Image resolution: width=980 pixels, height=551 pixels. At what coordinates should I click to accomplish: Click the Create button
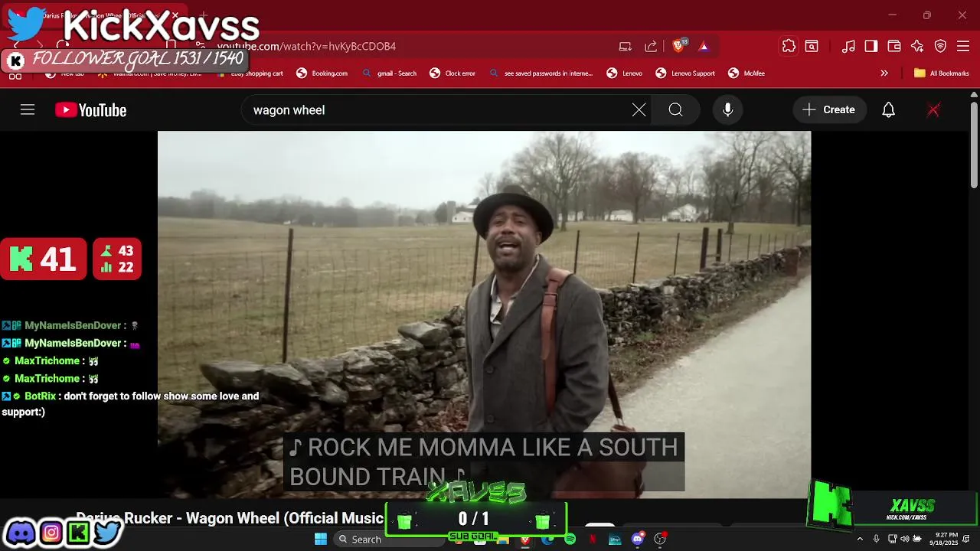tap(829, 110)
